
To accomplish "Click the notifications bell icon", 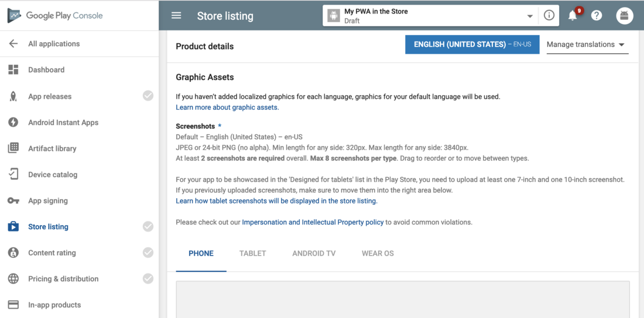I will (x=573, y=16).
